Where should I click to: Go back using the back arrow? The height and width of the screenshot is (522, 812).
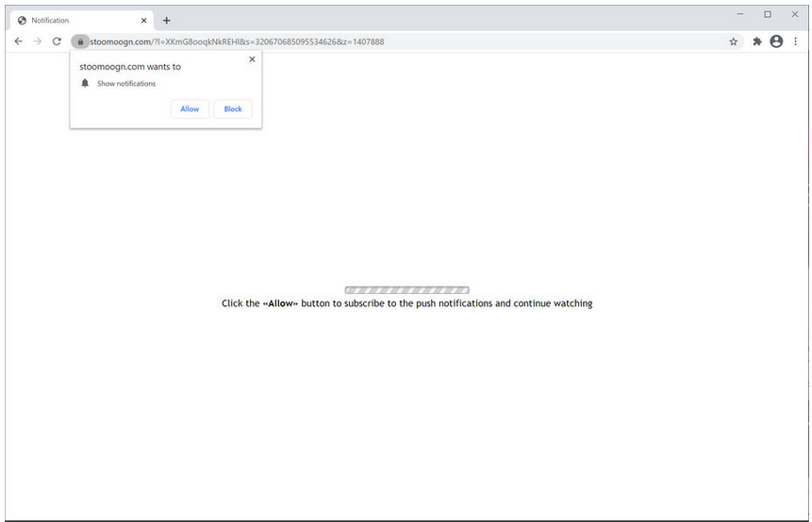click(x=18, y=41)
